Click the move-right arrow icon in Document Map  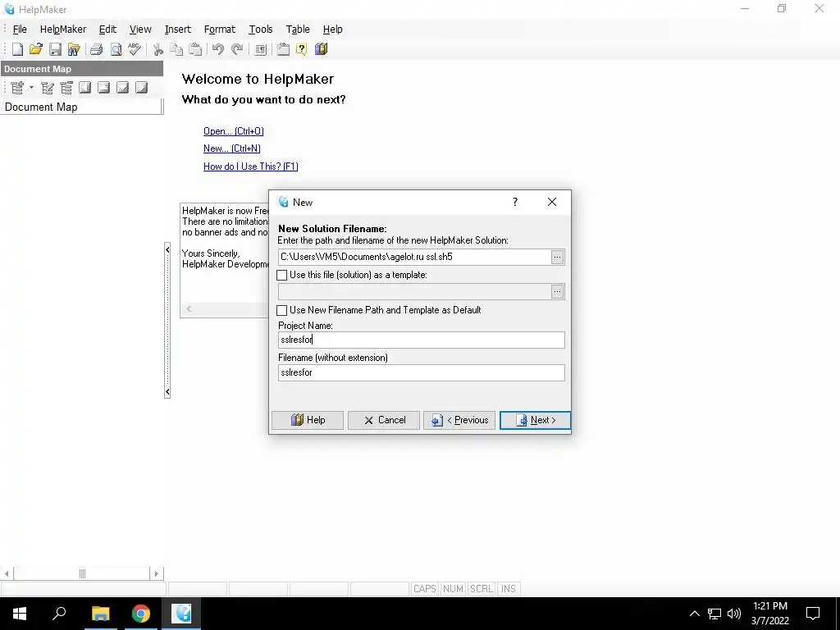pos(141,87)
